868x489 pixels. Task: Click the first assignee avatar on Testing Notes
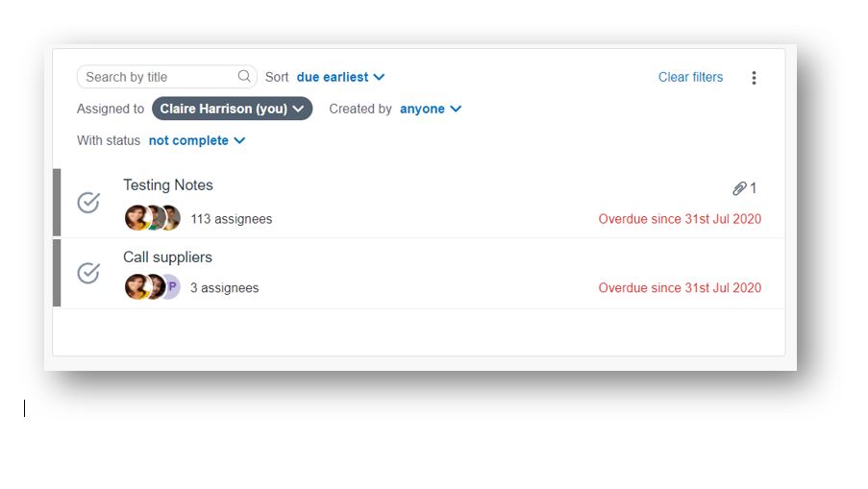pos(136,218)
